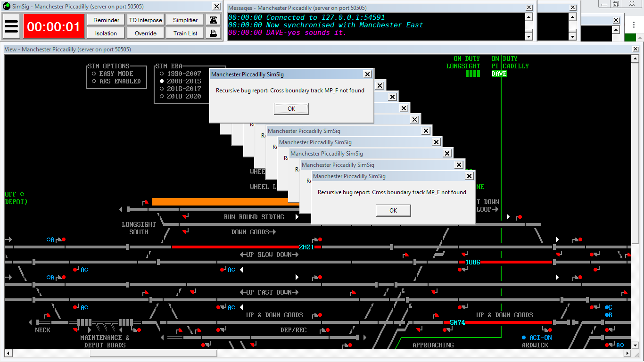The height and width of the screenshot is (362, 644).
Task: Select the 1990-2007 sim era
Action: click(162, 74)
